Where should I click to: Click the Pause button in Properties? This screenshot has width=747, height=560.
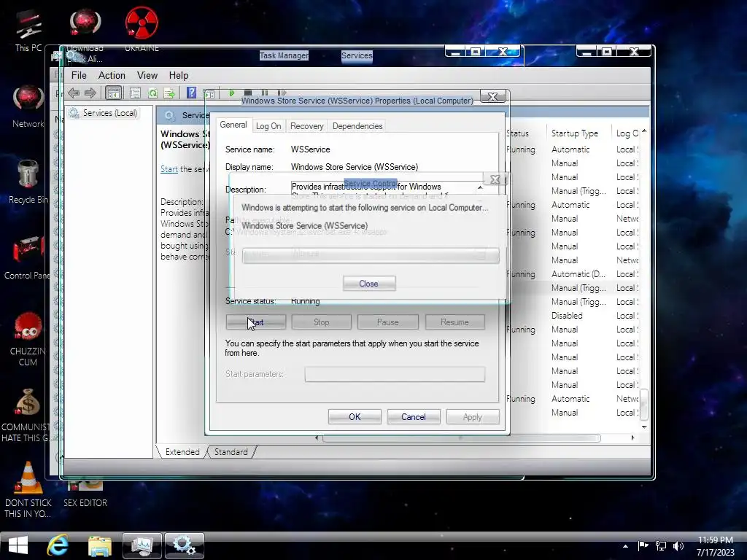tap(388, 322)
